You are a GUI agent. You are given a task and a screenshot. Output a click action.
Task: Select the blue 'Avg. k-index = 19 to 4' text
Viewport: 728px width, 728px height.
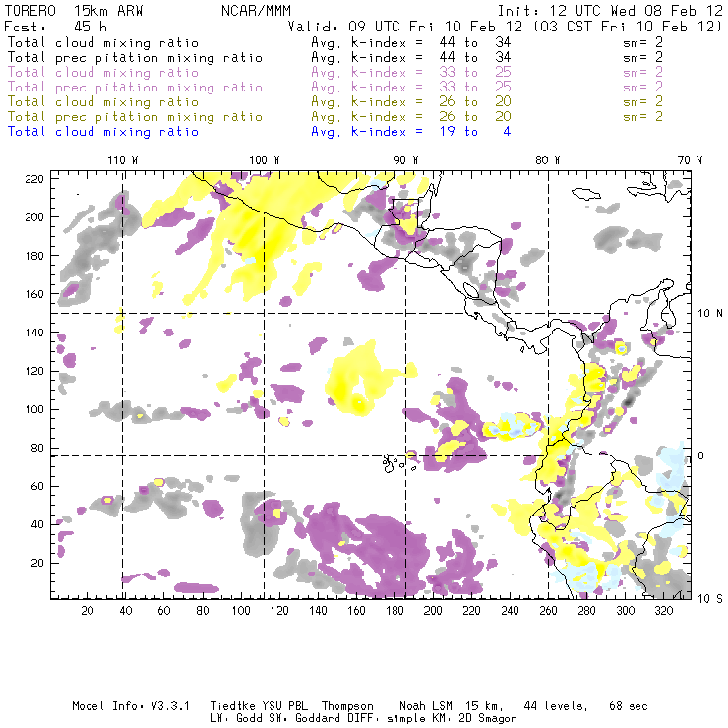411,132
